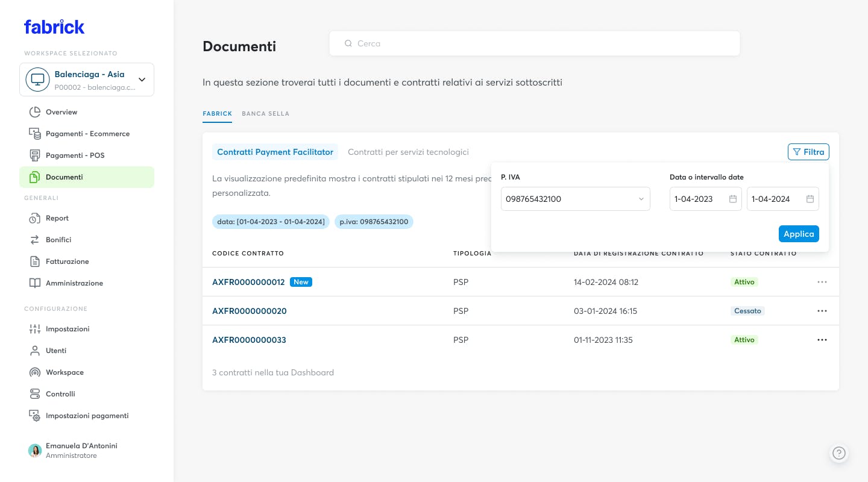Click Attivo status of contract AXFR0000000012
868x482 pixels.
[744, 282]
